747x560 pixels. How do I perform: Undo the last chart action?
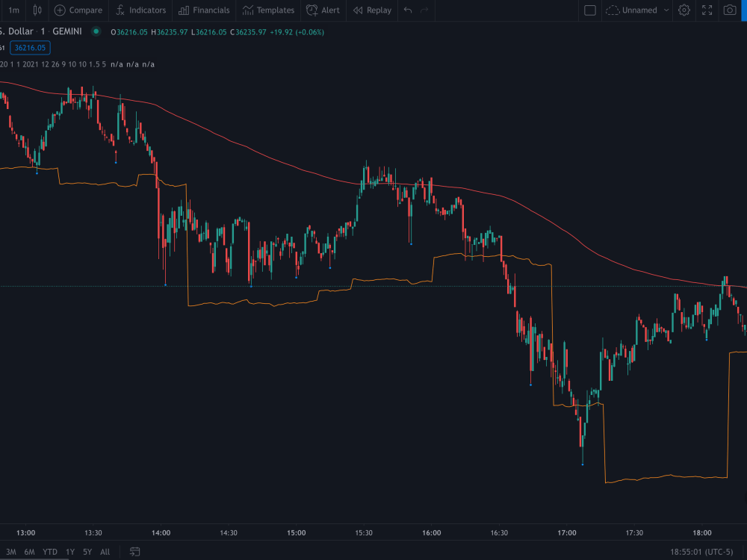click(x=407, y=10)
